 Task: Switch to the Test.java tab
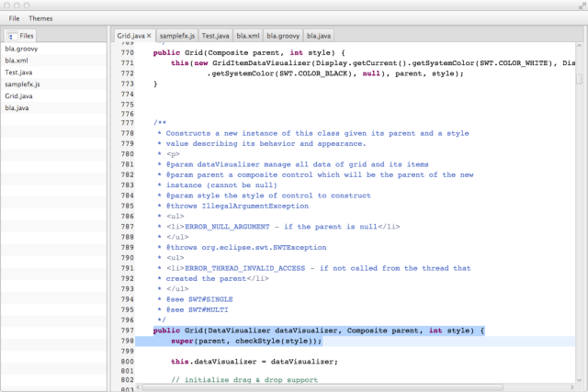tap(215, 36)
